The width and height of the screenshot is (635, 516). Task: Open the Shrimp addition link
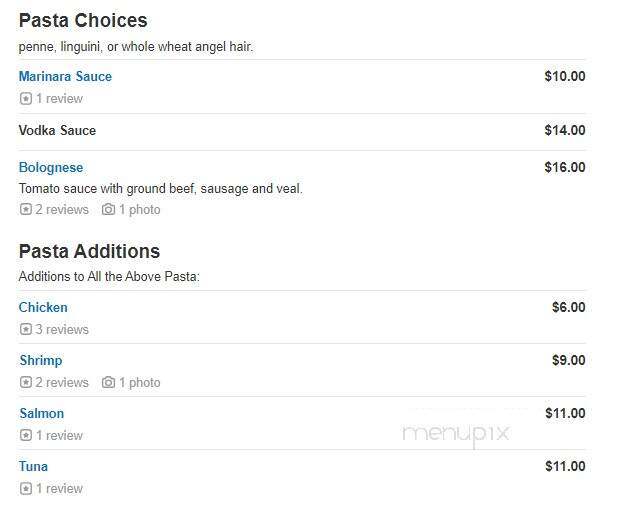click(41, 360)
